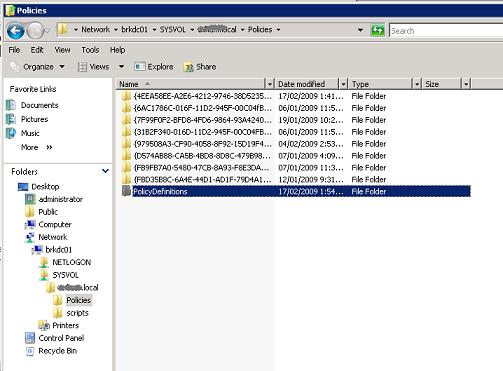Sort by the Name column header
Image resolution: width=503 pixels, height=371 pixels.
[191, 84]
